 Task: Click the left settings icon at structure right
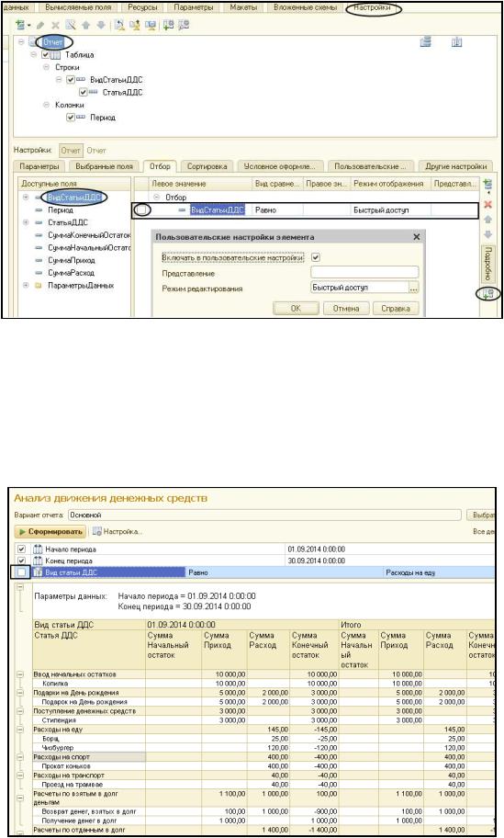tap(426, 41)
